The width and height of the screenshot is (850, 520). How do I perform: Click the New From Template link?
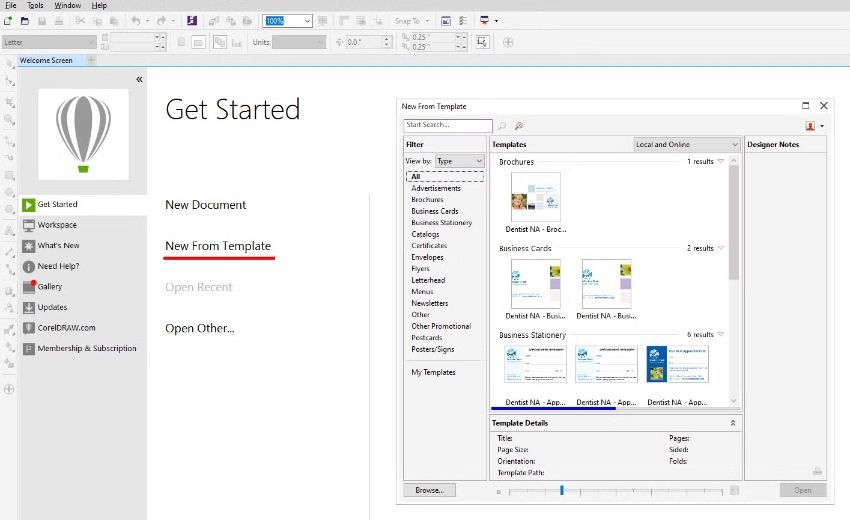218,246
